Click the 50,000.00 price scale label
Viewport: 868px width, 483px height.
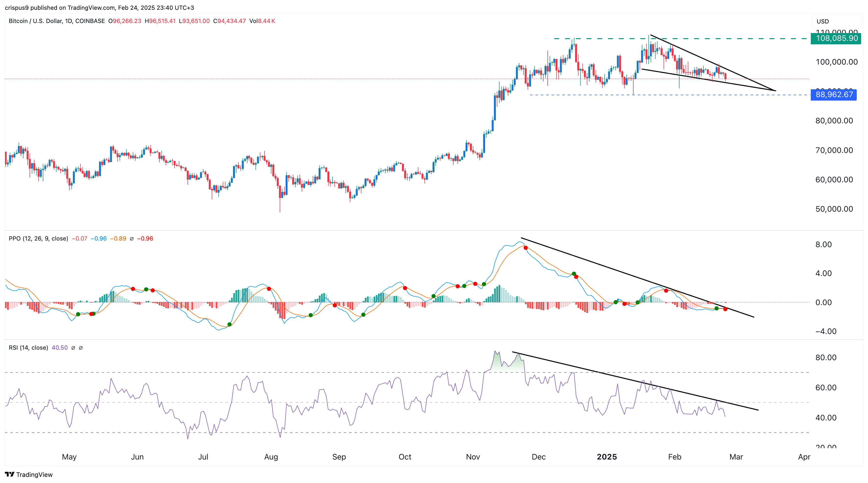pyautogui.click(x=834, y=209)
